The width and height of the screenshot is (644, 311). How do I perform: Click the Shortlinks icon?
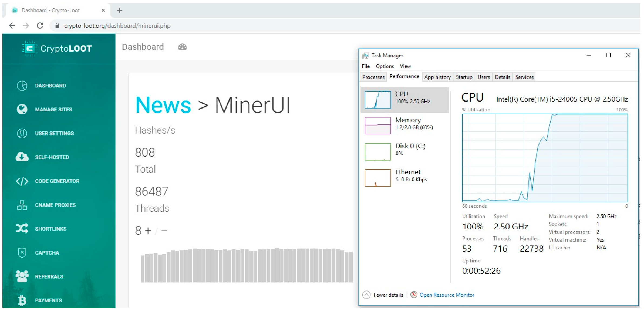22,228
